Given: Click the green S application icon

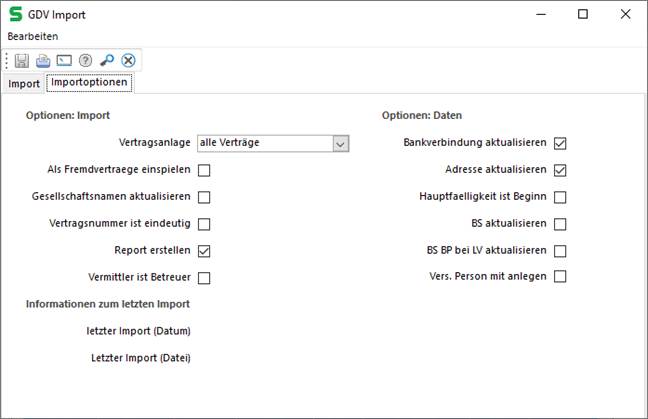Looking at the screenshot, I should 16,14.
